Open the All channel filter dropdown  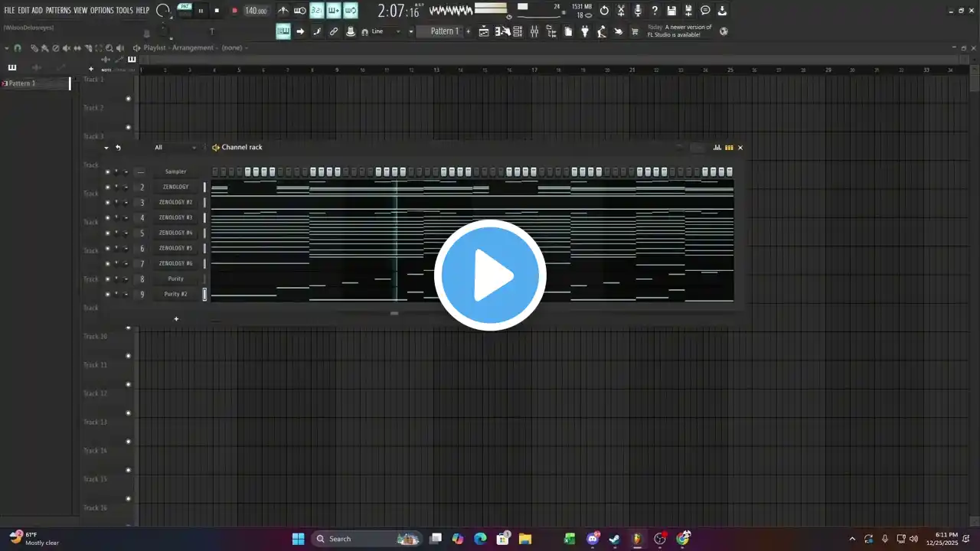tap(175, 148)
